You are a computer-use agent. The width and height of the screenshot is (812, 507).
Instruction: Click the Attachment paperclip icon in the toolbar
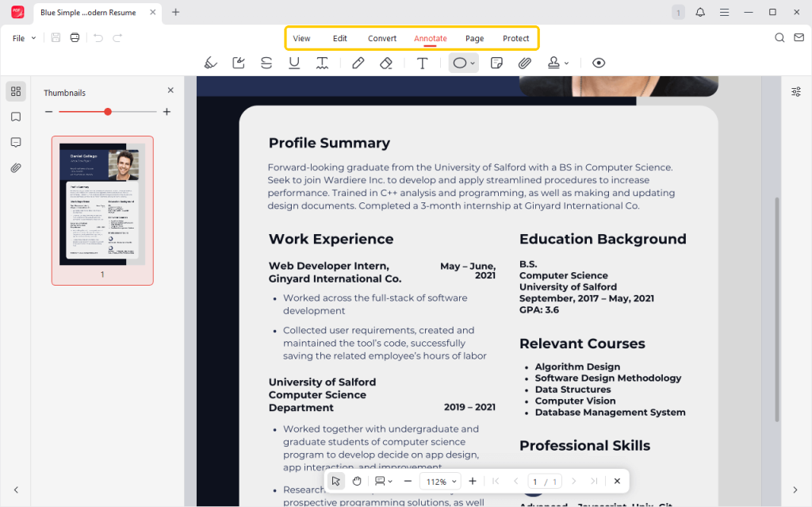coord(524,63)
